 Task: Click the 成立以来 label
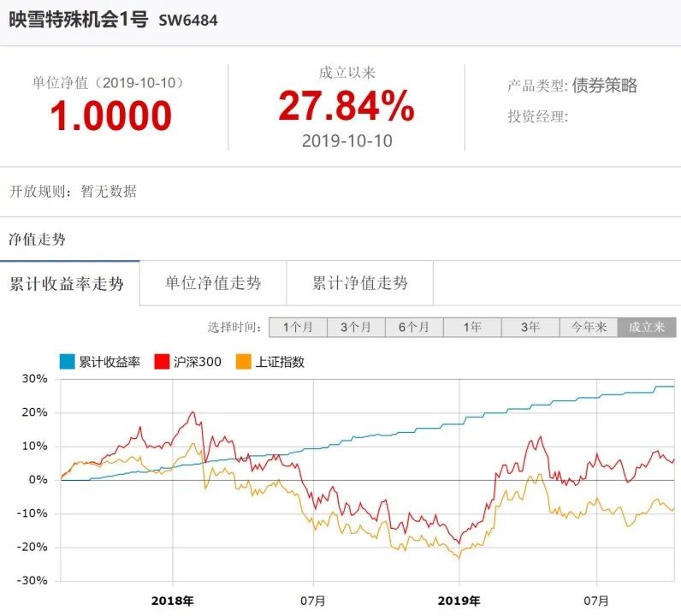(x=347, y=73)
